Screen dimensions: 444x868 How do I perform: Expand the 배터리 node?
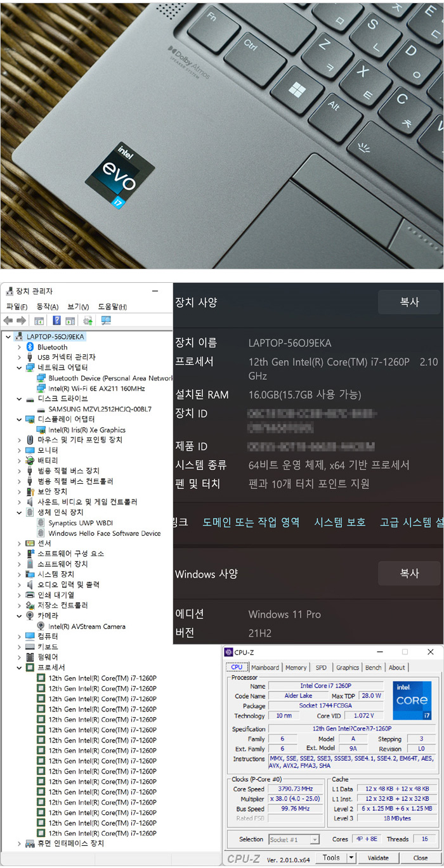point(20,460)
